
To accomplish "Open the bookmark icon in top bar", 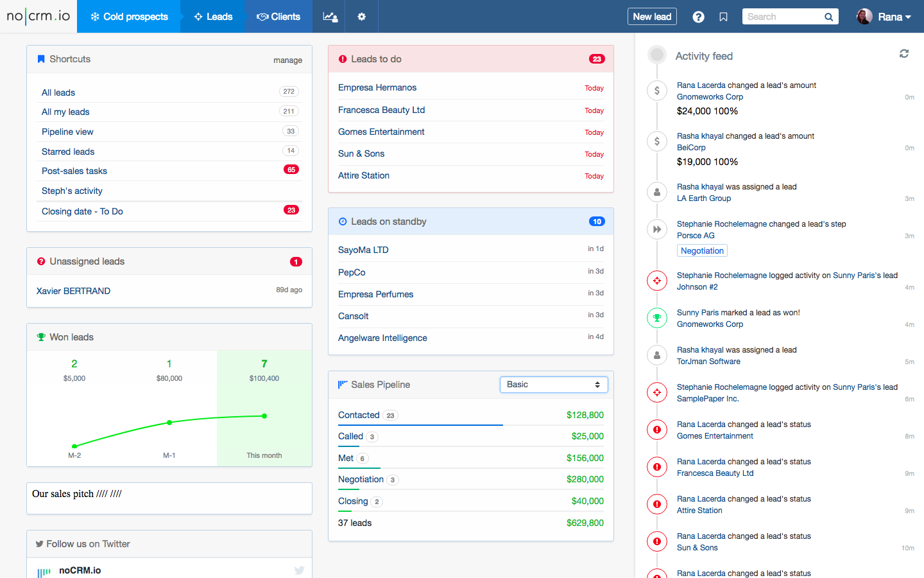I will click(x=724, y=17).
